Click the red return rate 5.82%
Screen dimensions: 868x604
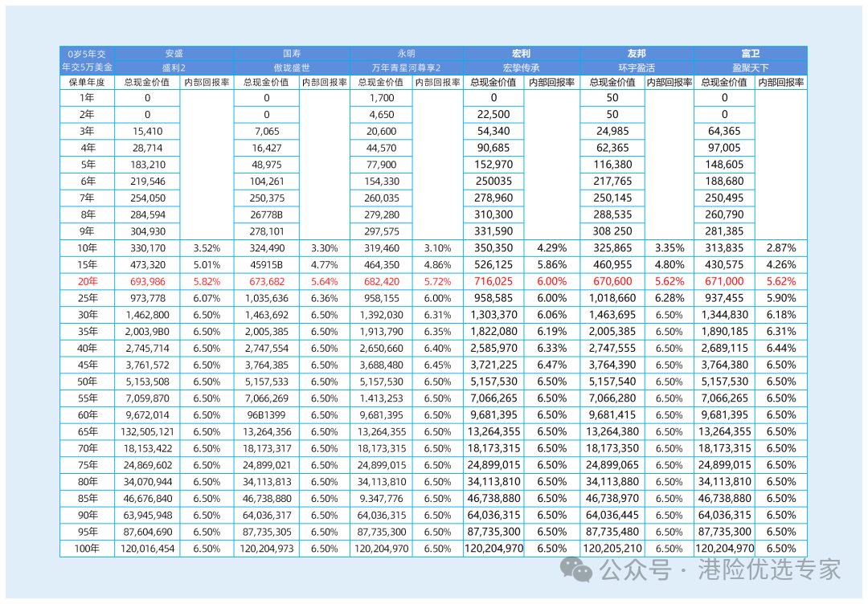coord(207,282)
